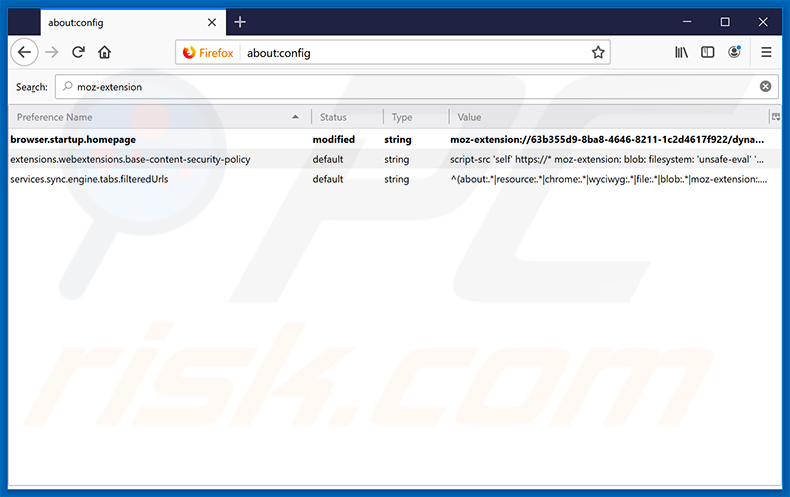790x497 pixels.
Task: Open the Home page button
Action: (x=104, y=52)
